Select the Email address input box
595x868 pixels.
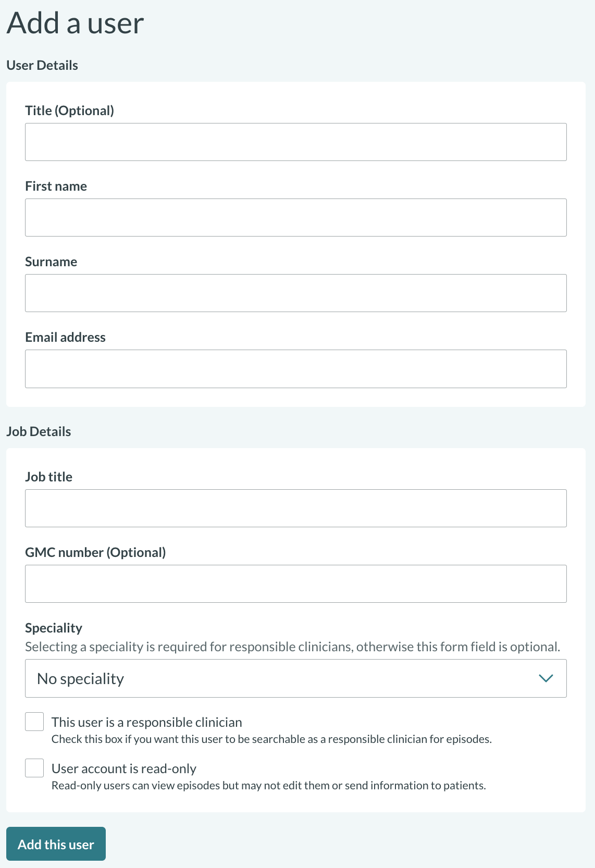tap(295, 368)
